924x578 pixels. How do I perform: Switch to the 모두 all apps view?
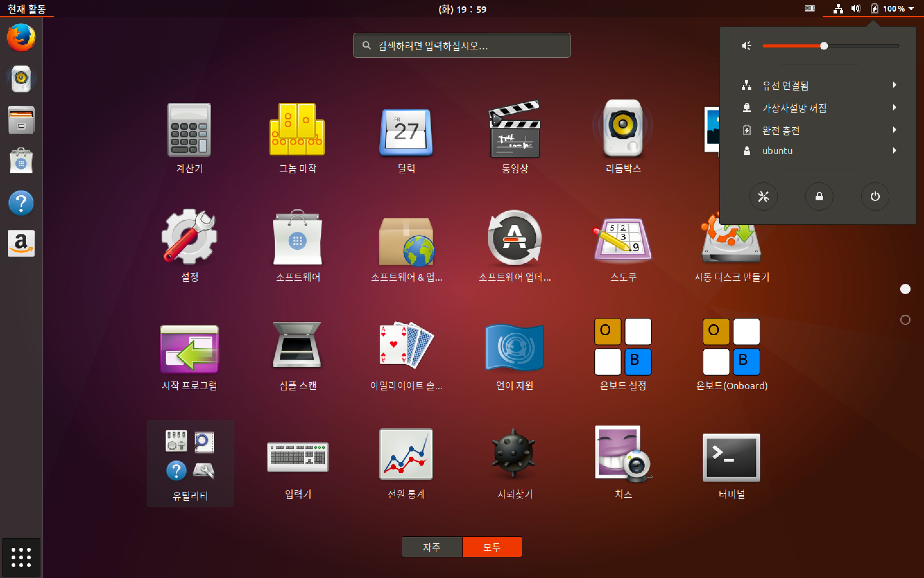point(492,547)
